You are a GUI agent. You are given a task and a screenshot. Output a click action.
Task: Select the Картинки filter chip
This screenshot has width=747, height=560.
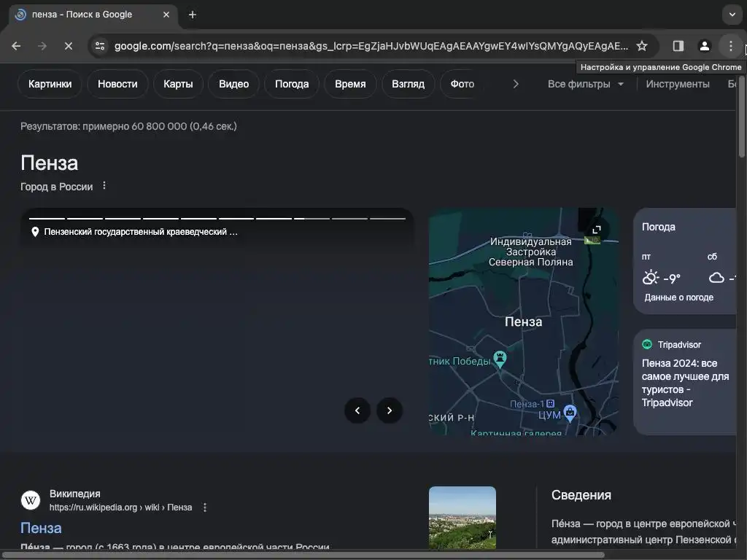[x=50, y=84]
